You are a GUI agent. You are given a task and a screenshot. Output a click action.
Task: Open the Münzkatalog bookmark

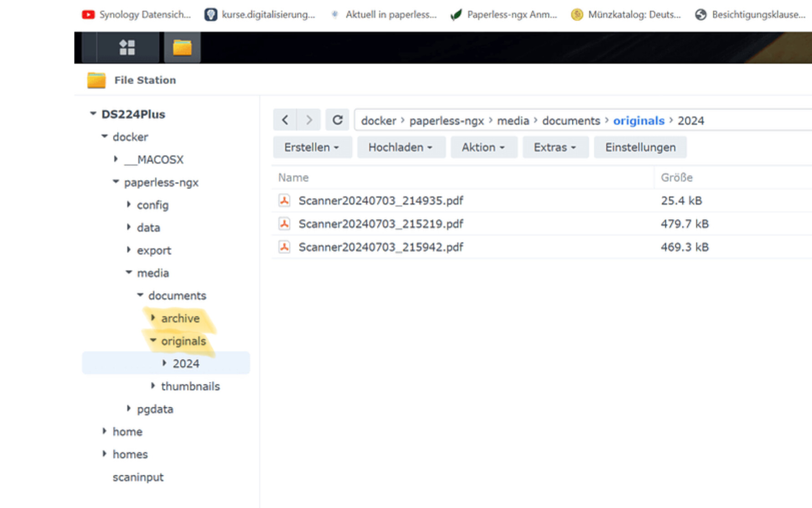[626, 15]
